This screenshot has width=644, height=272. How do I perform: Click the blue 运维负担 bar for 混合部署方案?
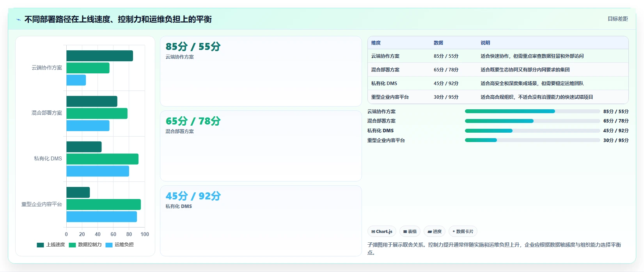tap(88, 126)
